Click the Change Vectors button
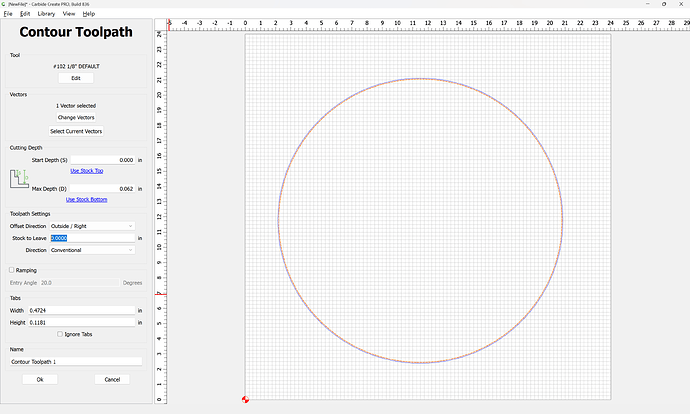The height and width of the screenshot is (414, 690). tap(76, 118)
